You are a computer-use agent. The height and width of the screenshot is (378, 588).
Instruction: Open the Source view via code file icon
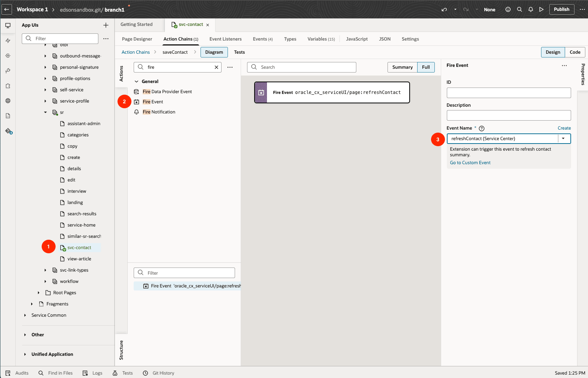[x=8, y=116]
